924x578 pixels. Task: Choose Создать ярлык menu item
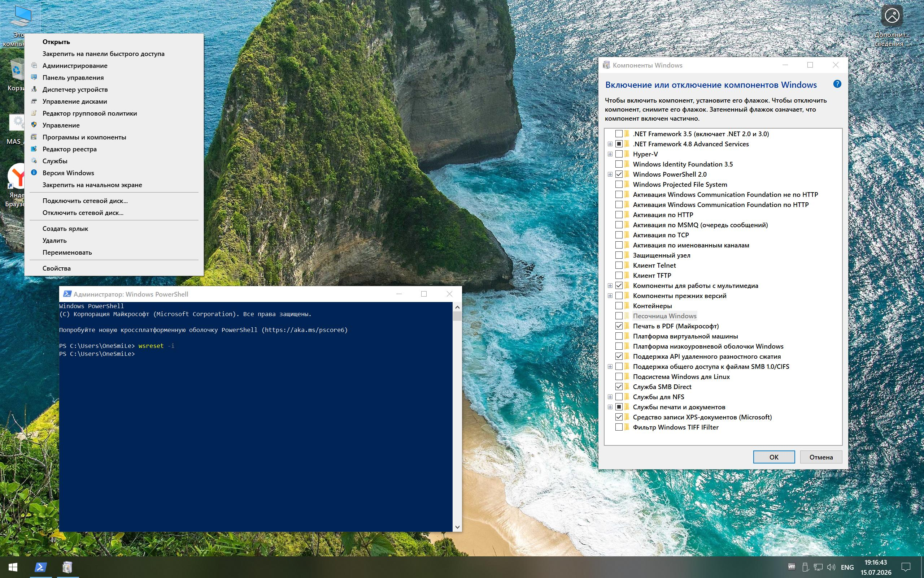[114, 229]
